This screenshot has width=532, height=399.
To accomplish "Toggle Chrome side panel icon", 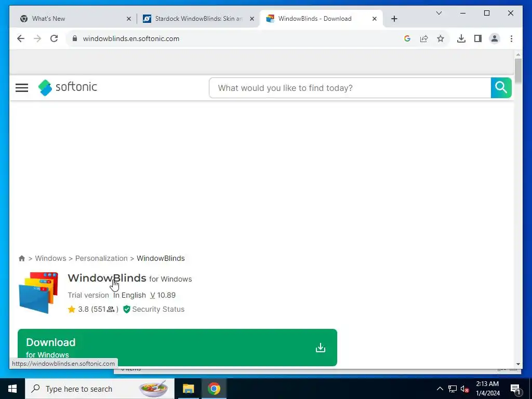I will [478, 38].
